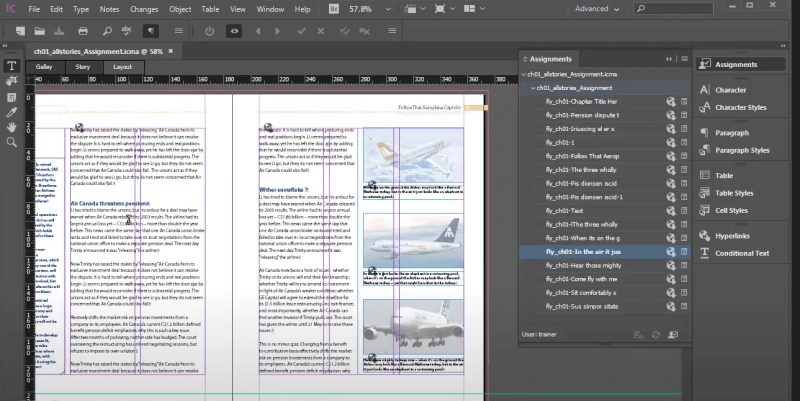
Task: Open the Changes menu
Action: pyautogui.click(x=144, y=9)
